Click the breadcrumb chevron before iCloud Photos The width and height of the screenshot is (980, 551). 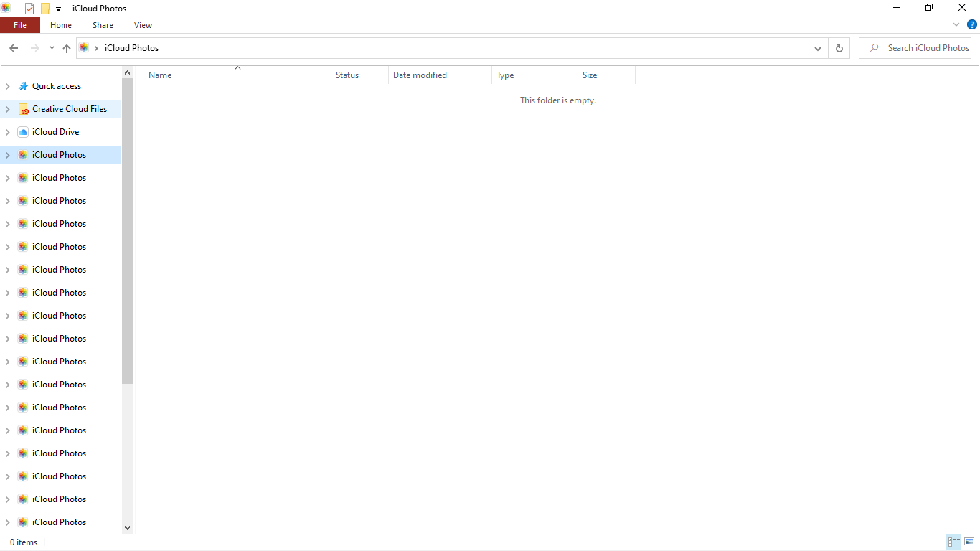tap(97, 48)
